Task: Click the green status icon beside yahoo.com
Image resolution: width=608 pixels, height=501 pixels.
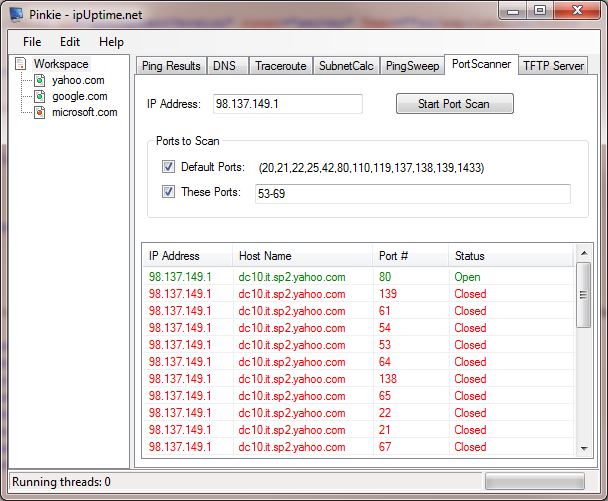Action: [x=40, y=80]
